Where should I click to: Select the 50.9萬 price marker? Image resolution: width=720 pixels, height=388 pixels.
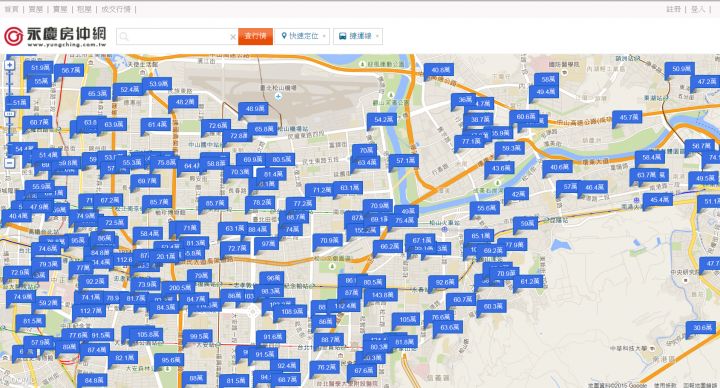[681, 69]
